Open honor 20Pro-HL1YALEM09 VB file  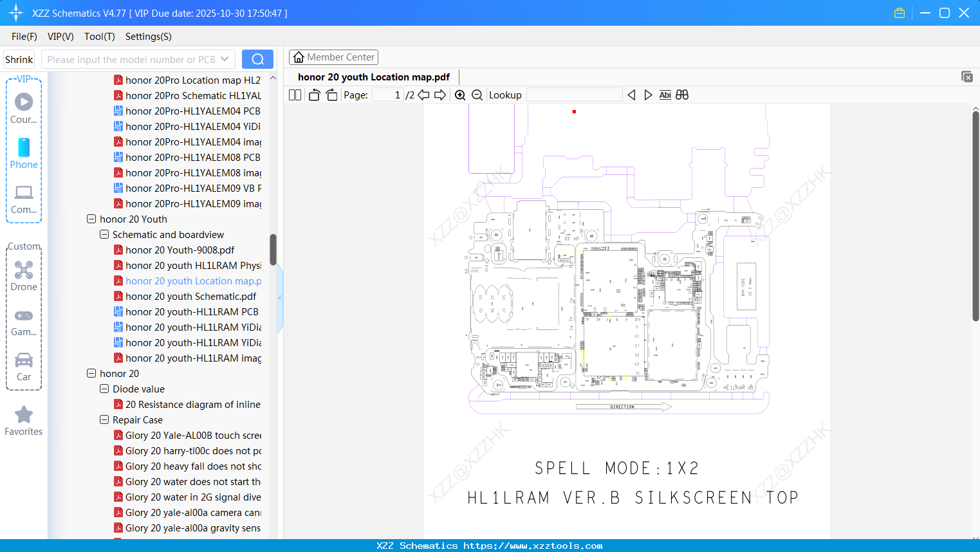193,189
